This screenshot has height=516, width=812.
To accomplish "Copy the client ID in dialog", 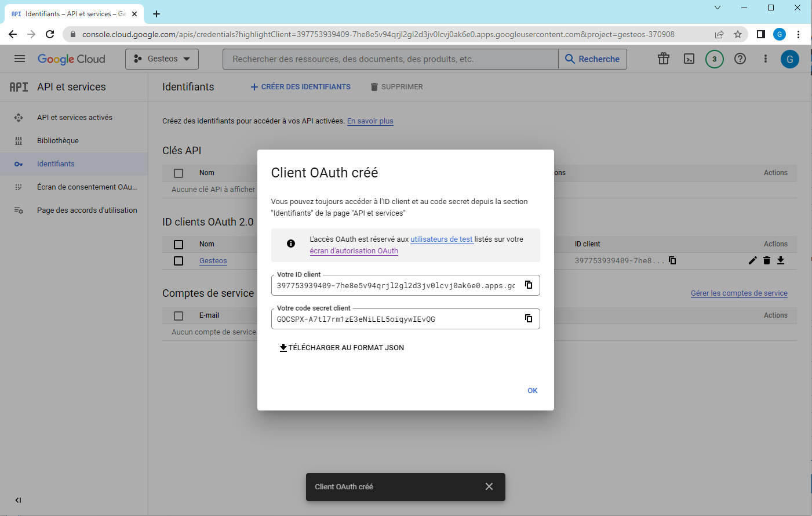I will point(528,285).
